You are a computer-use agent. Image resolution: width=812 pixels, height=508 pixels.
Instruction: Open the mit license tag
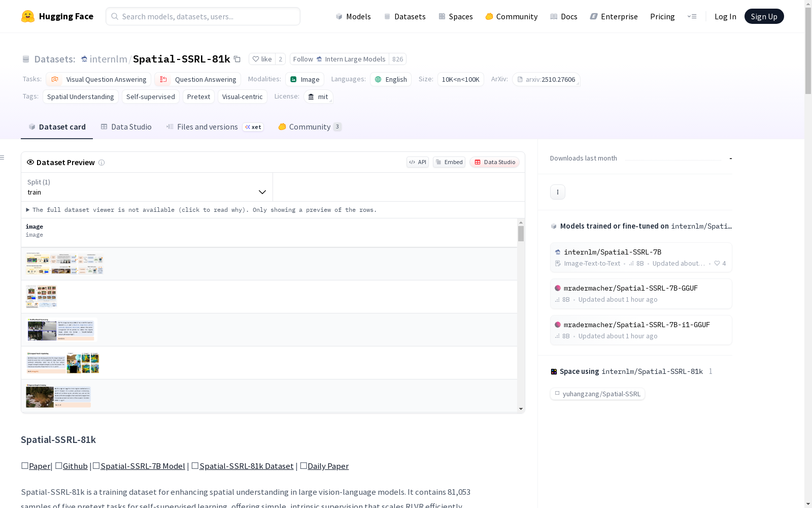coord(318,97)
